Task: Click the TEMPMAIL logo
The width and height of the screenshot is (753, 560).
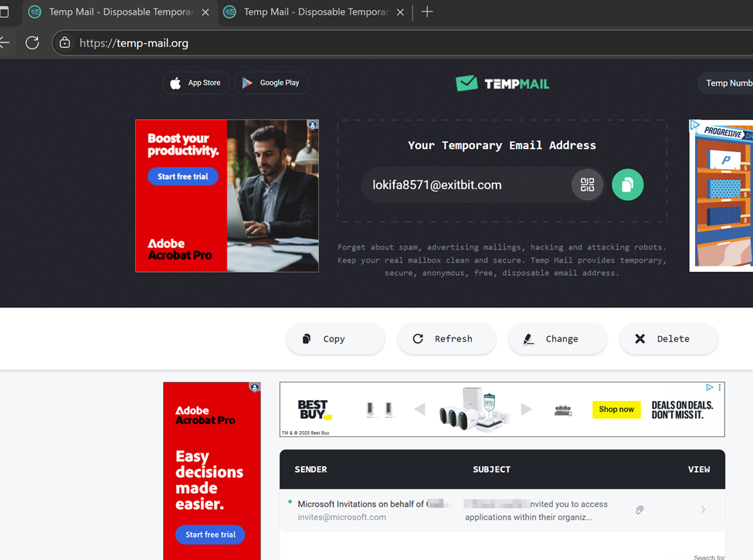Action: point(502,83)
